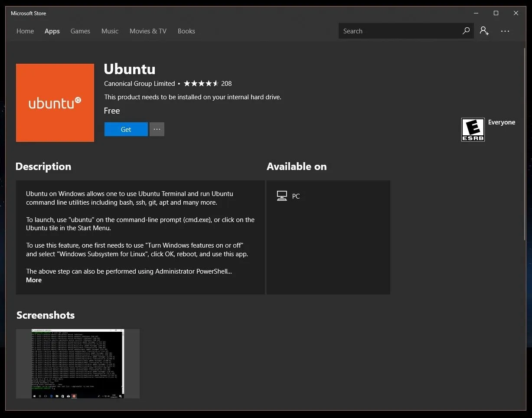Click the Microsoft Store window title

(29, 13)
